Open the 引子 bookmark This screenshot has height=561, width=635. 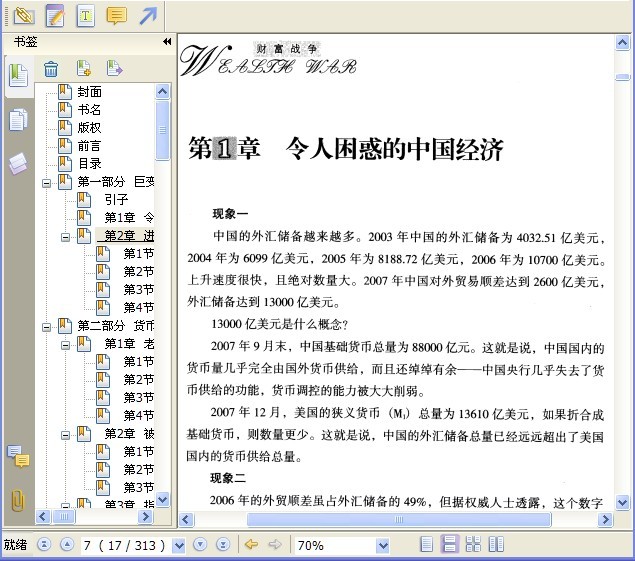(116, 200)
